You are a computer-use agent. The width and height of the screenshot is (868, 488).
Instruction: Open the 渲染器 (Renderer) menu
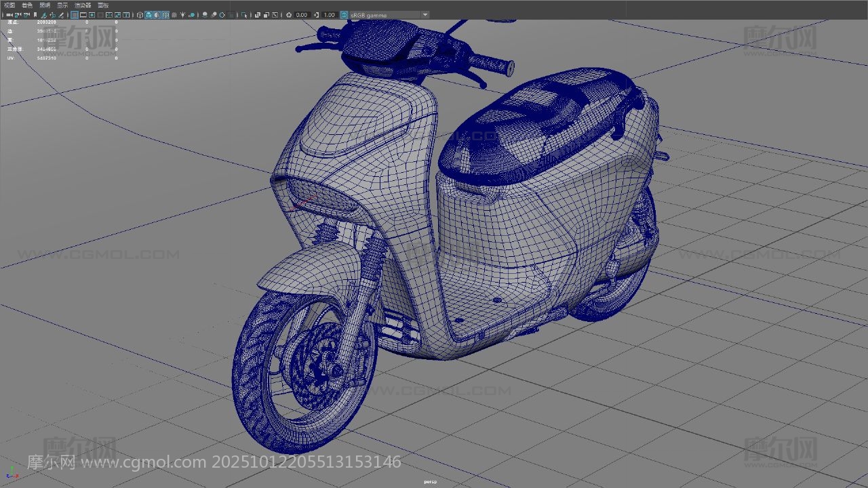tap(83, 5)
